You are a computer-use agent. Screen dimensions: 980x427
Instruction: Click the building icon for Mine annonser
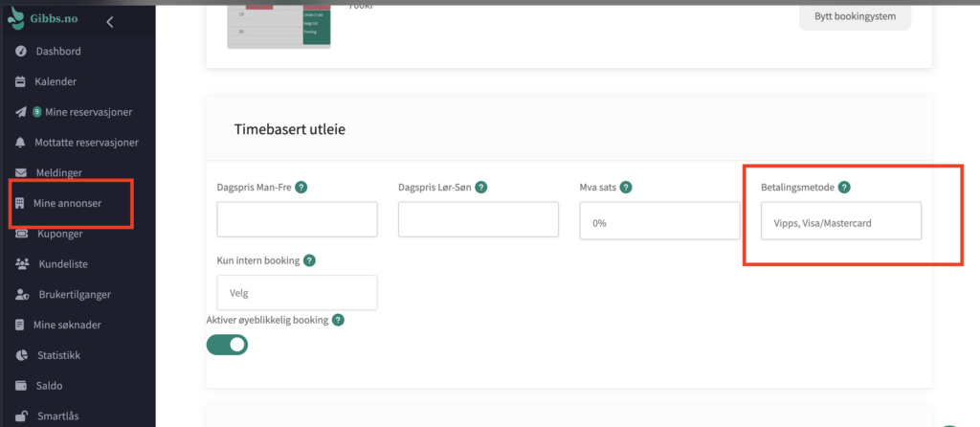(20, 203)
